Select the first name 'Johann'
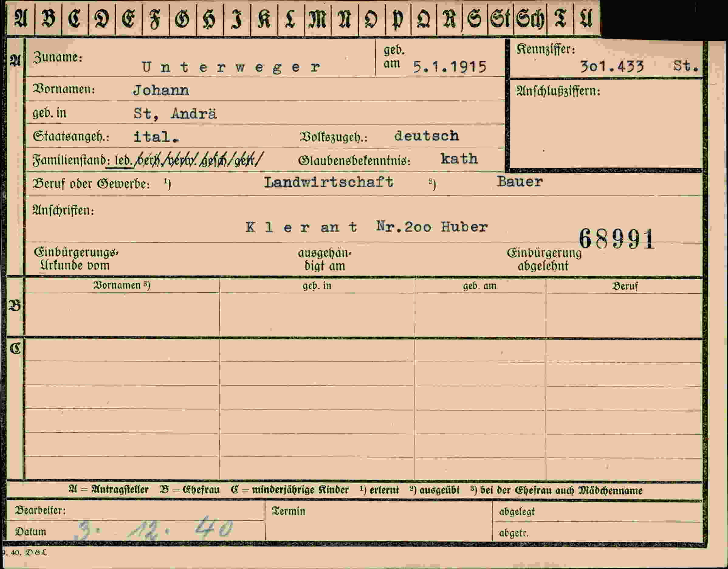Image resolution: width=728 pixels, height=569 pixels. click(161, 90)
